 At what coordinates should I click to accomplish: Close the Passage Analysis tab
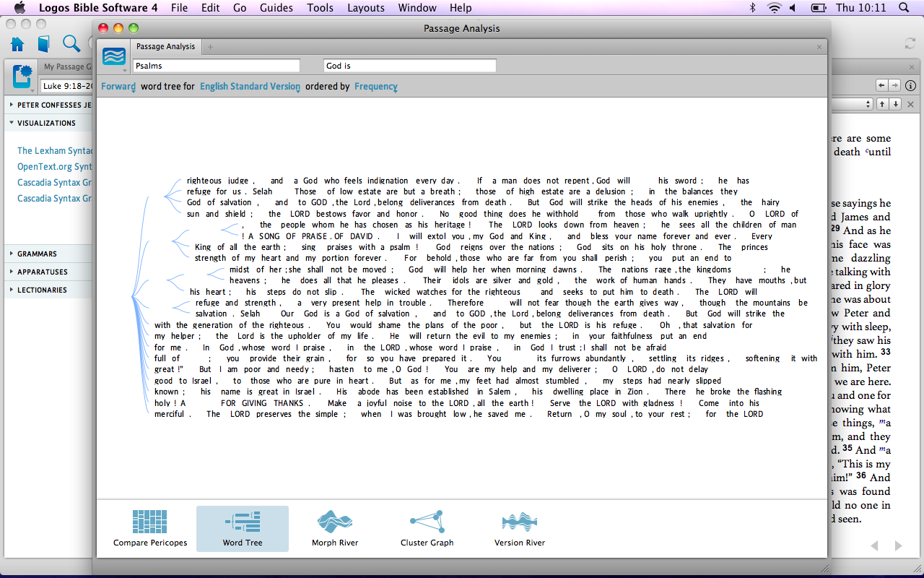click(819, 47)
